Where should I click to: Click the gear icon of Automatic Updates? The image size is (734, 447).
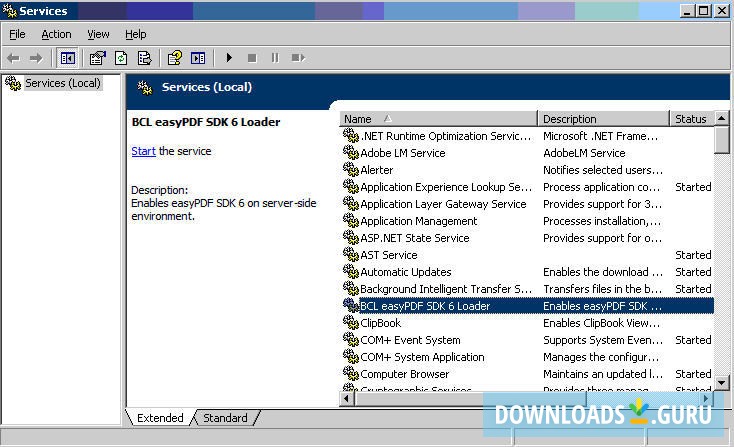351,271
